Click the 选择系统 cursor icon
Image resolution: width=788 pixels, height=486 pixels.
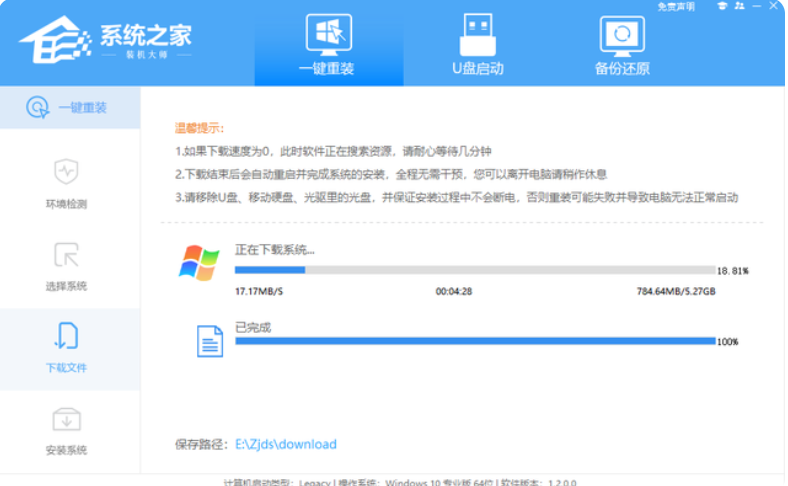coord(66,255)
